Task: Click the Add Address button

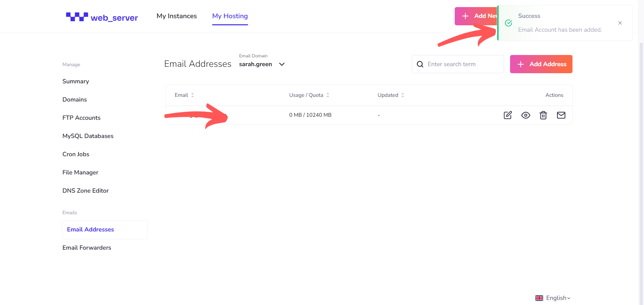Action: pyautogui.click(x=541, y=64)
